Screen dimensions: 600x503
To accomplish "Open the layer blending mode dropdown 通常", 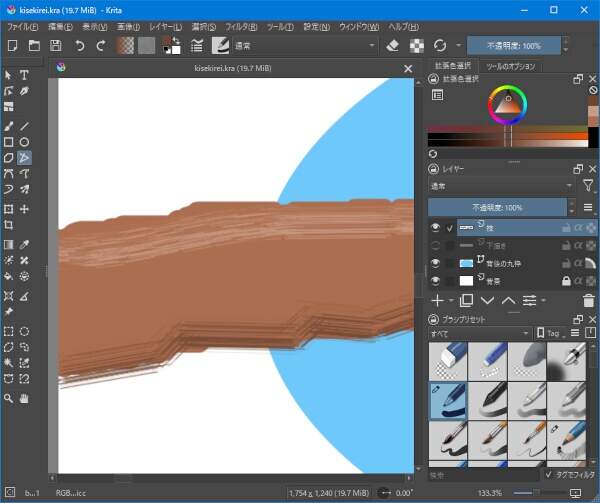I will [501, 185].
